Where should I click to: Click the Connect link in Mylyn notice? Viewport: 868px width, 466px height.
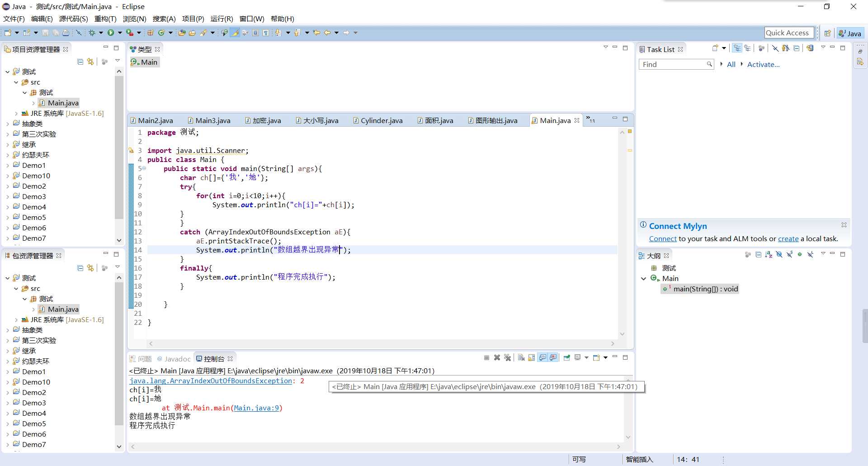tap(663, 239)
